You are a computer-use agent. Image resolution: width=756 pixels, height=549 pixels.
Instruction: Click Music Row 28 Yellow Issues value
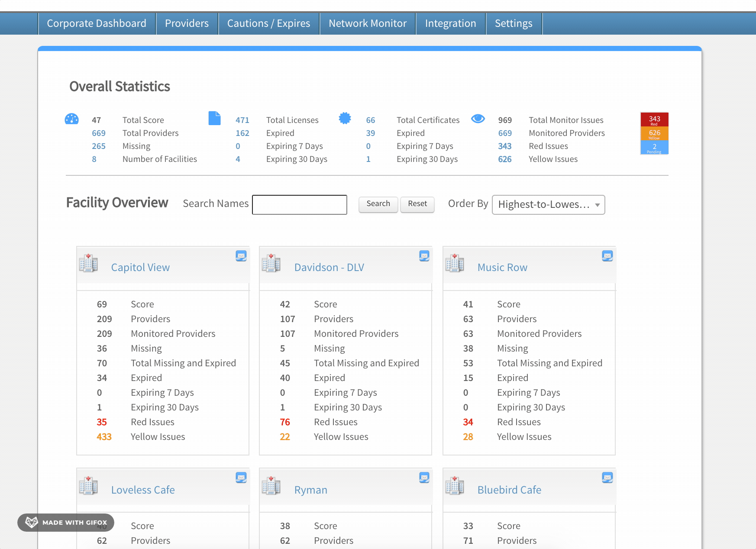pyautogui.click(x=468, y=437)
